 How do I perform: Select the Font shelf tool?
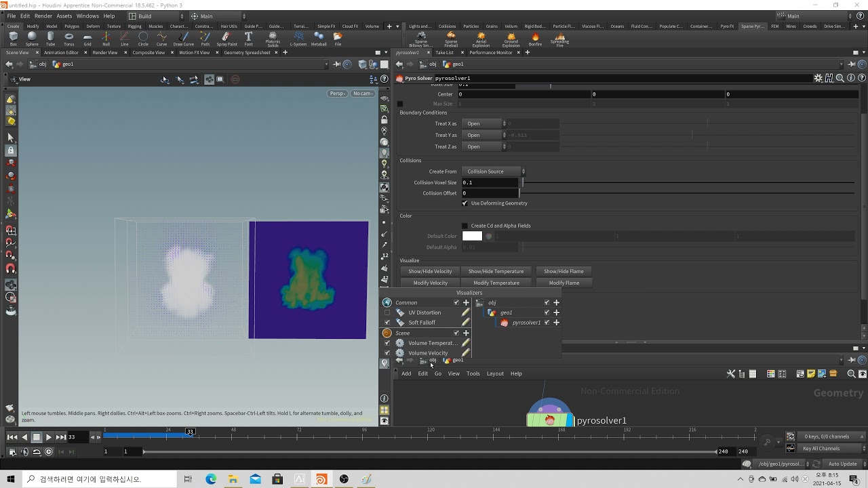[248, 39]
